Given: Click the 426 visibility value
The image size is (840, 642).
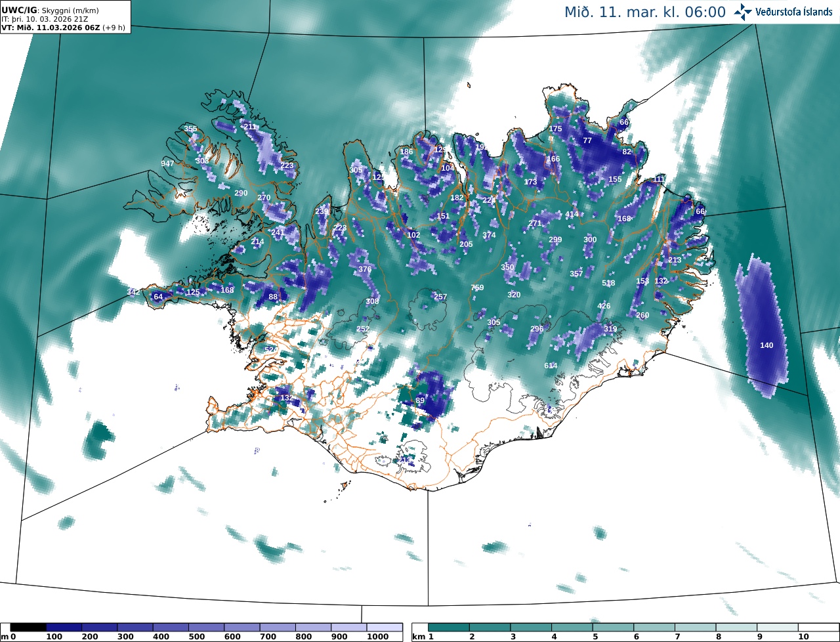Looking at the screenshot, I should 604,306.
